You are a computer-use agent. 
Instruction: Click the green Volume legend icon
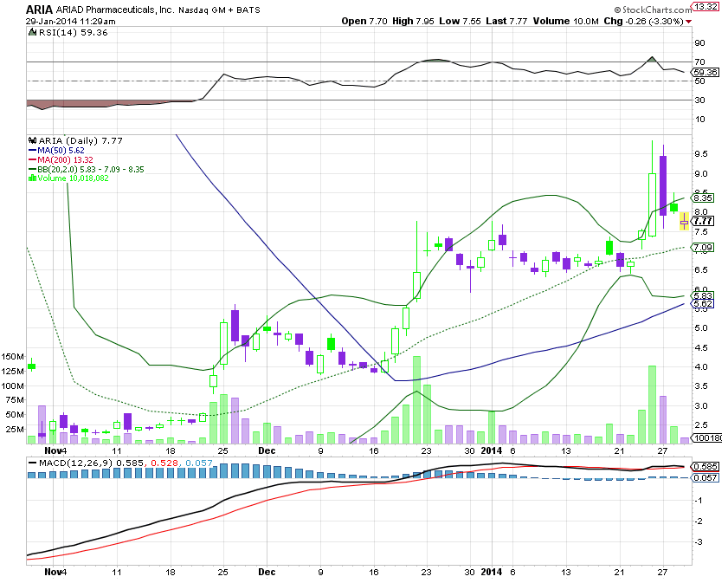coord(32,177)
